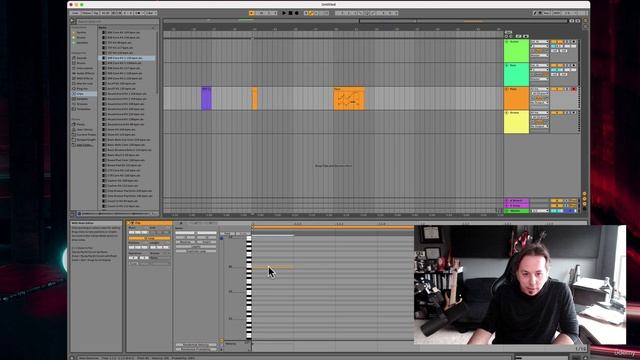Select Audio Effects category in browser

84,73
